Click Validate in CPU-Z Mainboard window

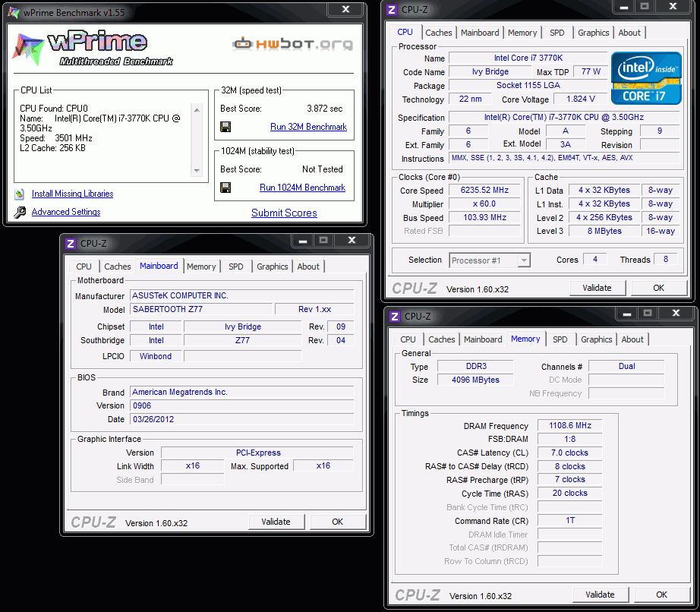(x=276, y=522)
